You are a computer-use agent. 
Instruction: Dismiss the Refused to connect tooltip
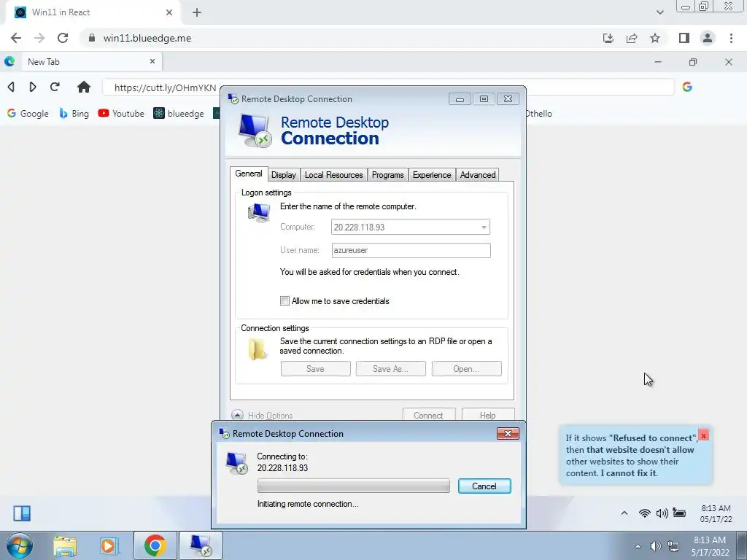(x=703, y=435)
